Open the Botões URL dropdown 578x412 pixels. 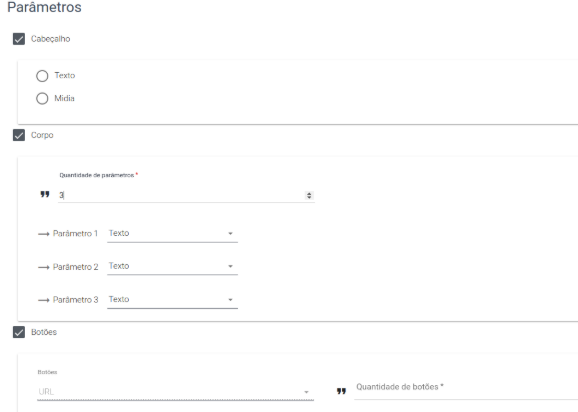click(x=175, y=392)
